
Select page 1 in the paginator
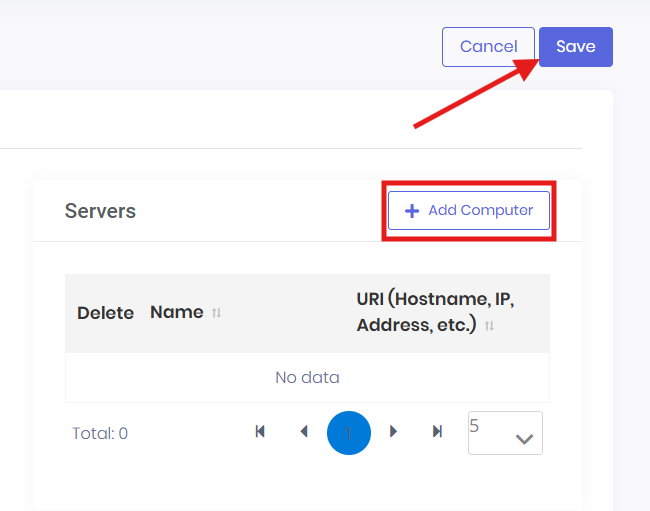tap(348, 433)
